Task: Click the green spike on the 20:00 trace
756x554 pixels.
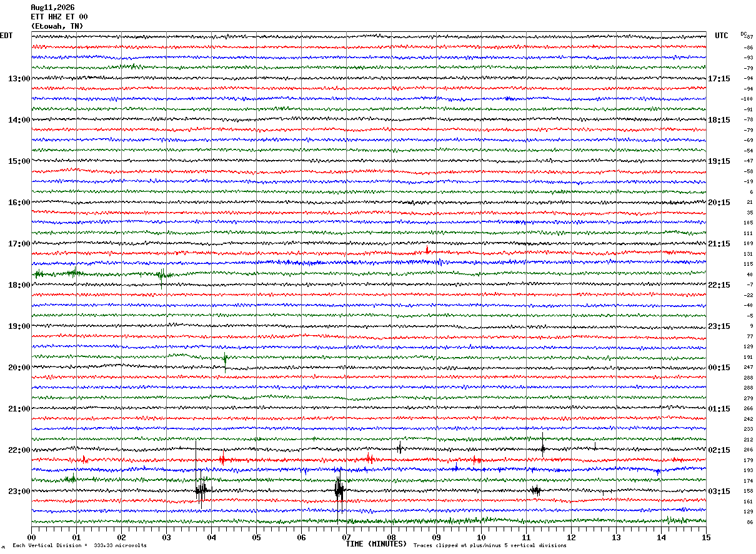Action: point(225,361)
